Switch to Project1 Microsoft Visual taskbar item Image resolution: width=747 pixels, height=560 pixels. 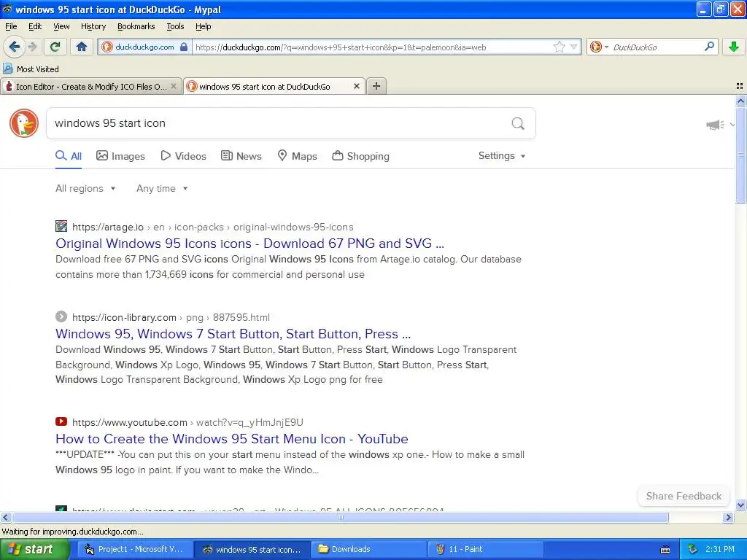tap(134, 549)
